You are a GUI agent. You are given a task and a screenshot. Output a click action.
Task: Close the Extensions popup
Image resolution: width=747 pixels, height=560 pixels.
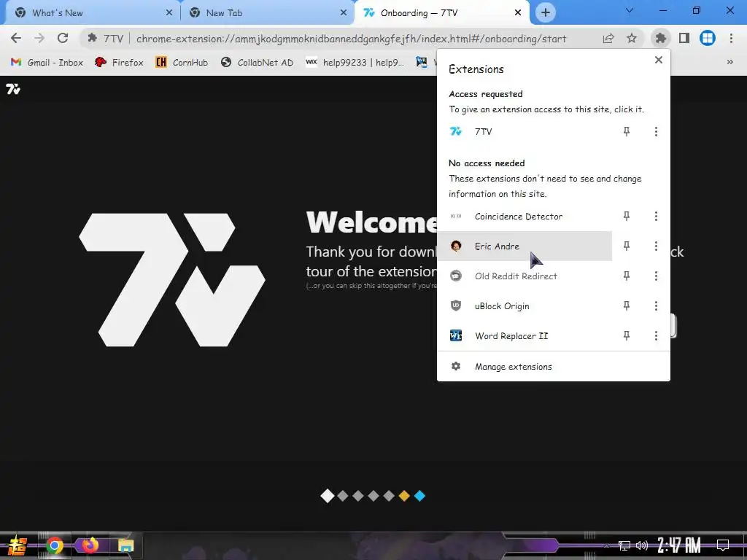(x=659, y=60)
